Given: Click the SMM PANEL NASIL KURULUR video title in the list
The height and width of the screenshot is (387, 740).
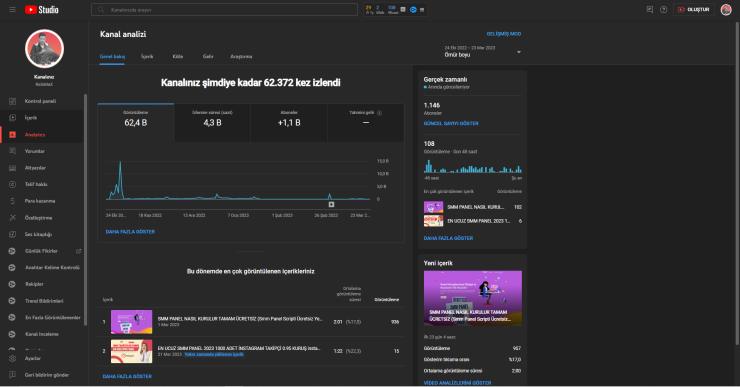Looking at the screenshot, I should coord(240,319).
